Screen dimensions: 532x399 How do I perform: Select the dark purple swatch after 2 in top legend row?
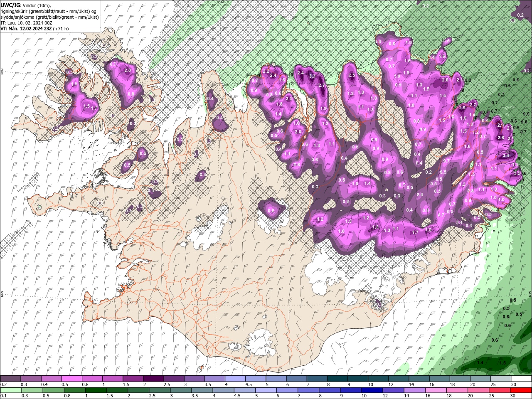[x=153, y=378]
